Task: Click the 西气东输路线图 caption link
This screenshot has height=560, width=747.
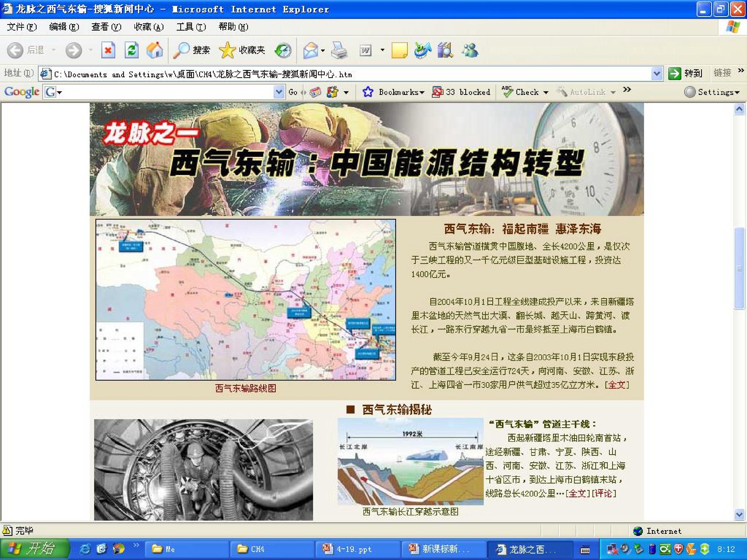Action: [x=246, y=388]
